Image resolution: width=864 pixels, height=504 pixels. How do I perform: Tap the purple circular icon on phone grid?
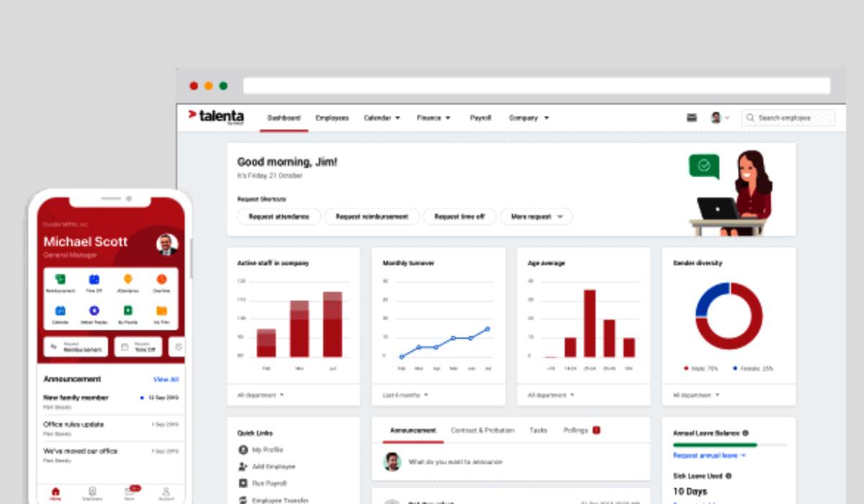click(x=94, y=310)
